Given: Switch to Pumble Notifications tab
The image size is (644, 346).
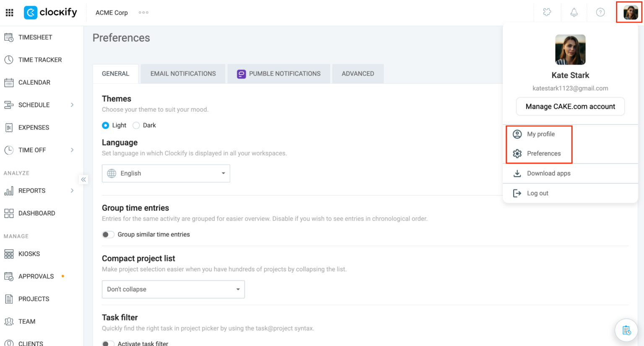Looking at the screenshot, I should 279,74.
